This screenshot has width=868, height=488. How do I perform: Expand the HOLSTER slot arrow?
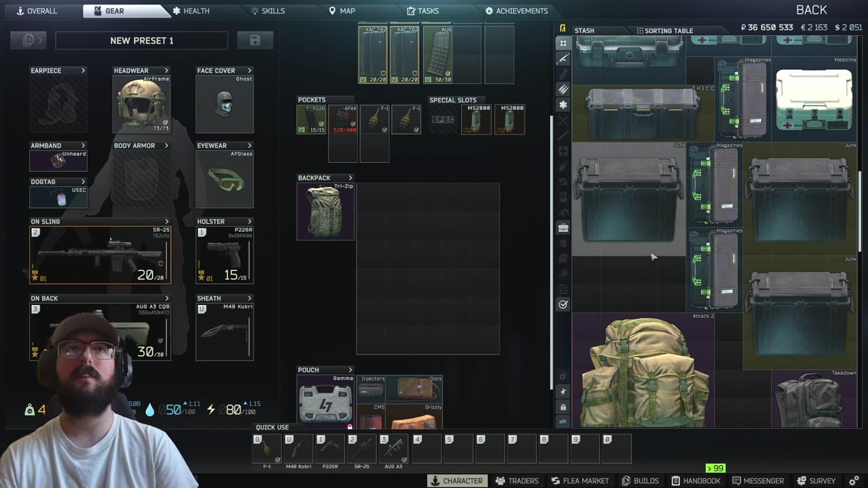pos(250,222)
